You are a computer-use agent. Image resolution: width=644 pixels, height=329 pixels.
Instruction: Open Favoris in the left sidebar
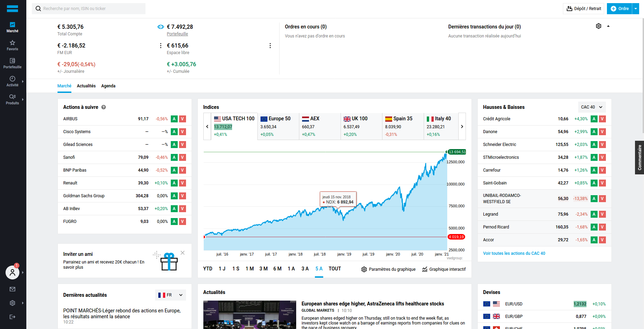click(12, 45)
